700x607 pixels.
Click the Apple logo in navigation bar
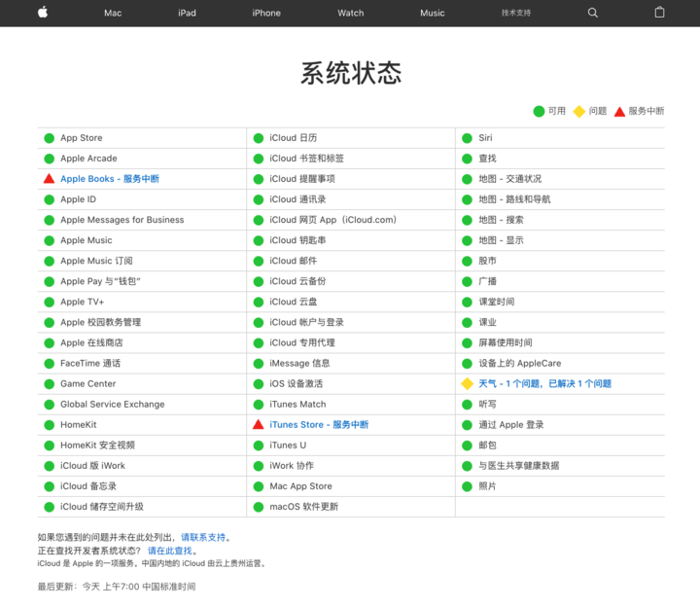(x=43, y=13)
